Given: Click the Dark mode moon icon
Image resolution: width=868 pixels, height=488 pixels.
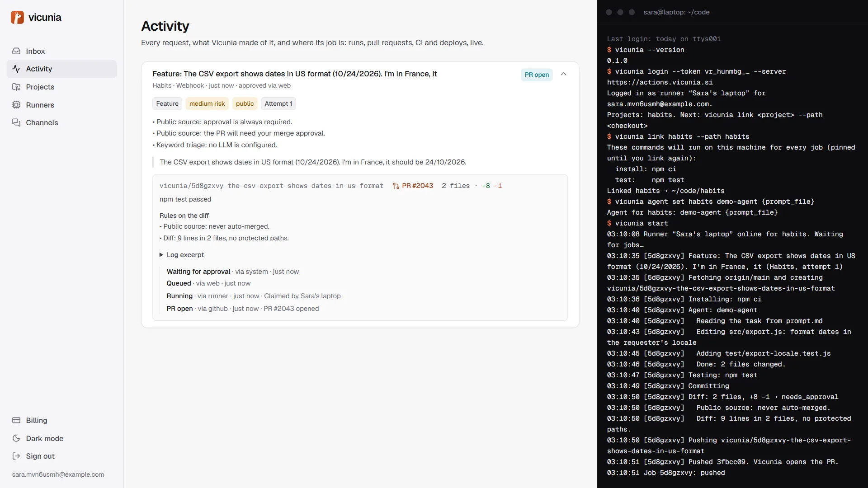Looking at the screenshot, I should click(16, 438).
